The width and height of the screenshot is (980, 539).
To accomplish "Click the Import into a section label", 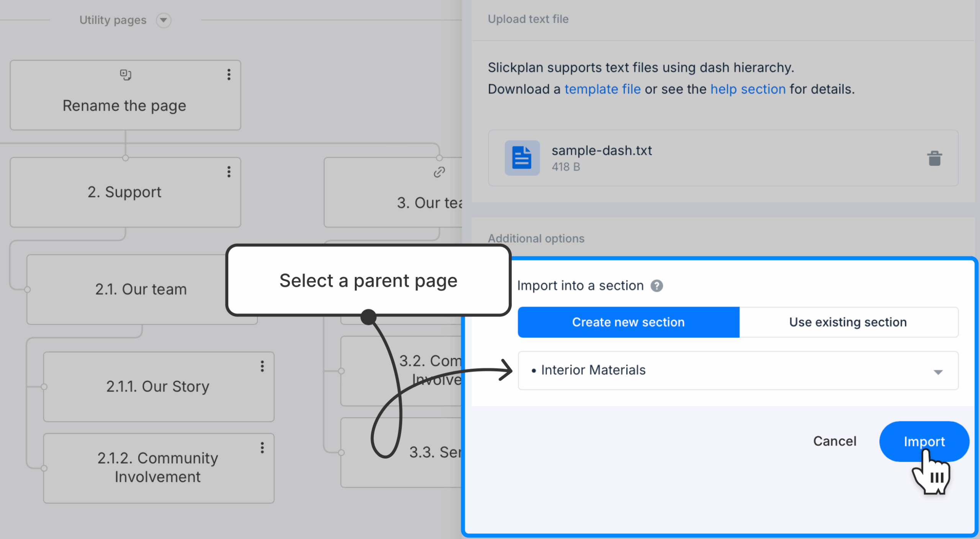I will point(580,286).
